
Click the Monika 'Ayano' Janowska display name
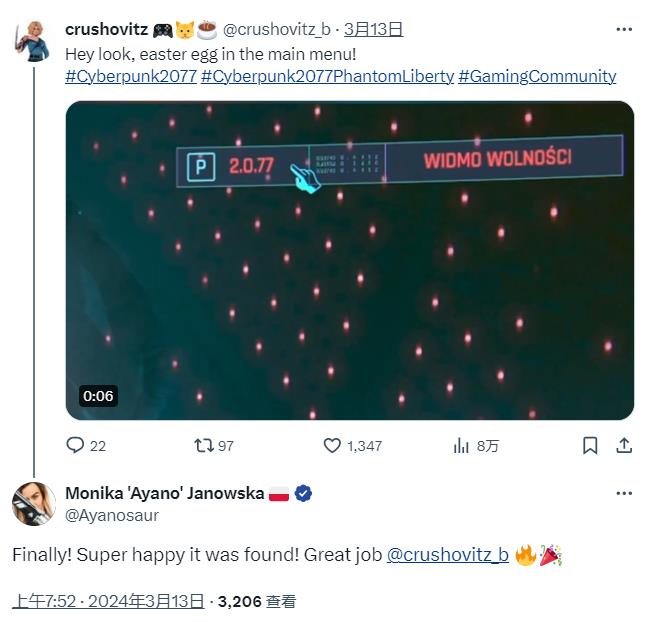point(165,493)
